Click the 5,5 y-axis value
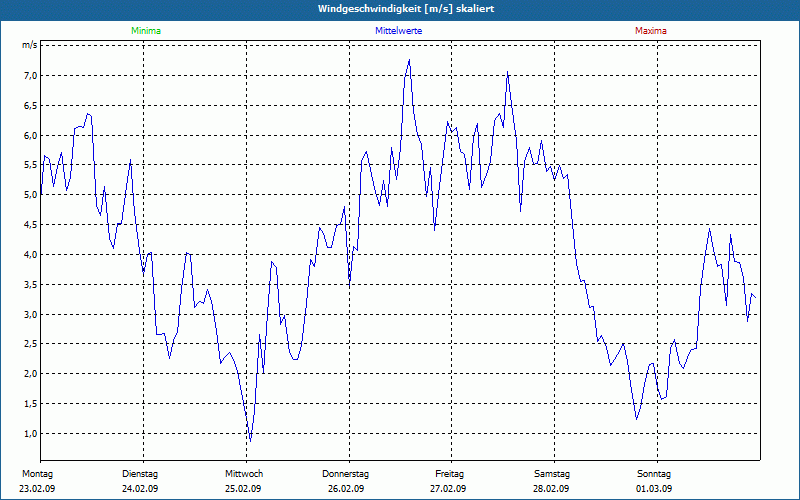 coord(31,165)
